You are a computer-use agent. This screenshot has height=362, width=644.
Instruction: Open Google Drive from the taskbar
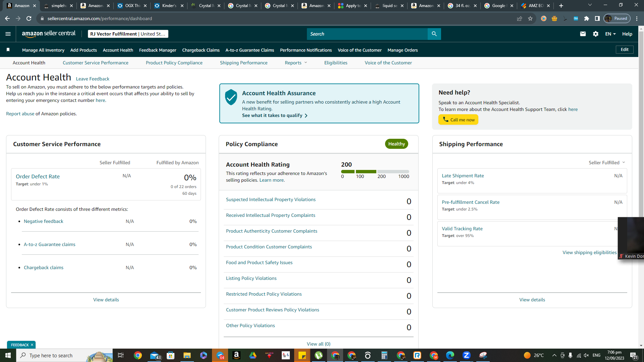253,355
